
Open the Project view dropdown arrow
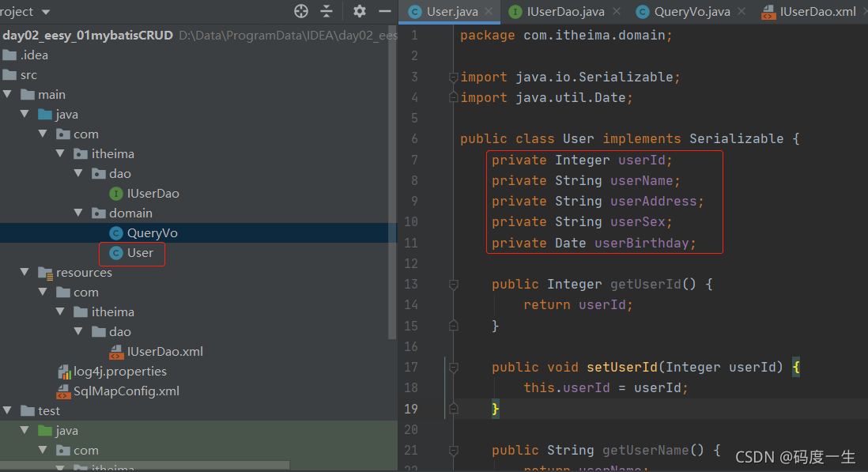(46, 12)
